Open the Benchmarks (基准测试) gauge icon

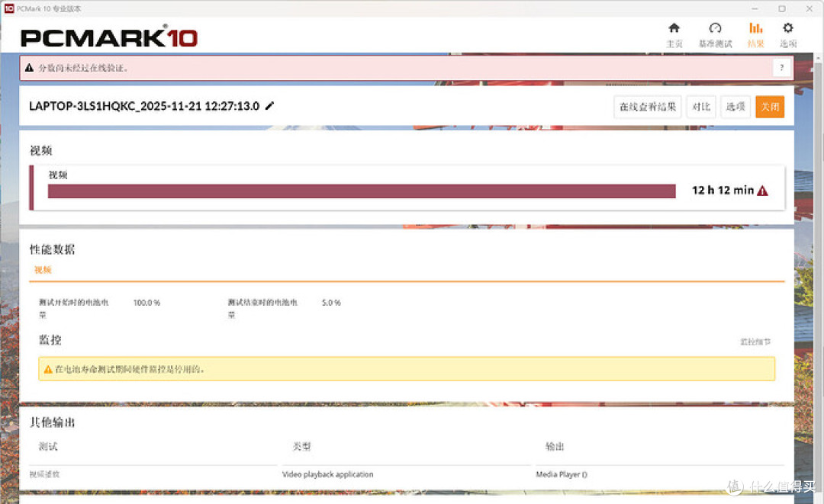[x=715, y=28]
